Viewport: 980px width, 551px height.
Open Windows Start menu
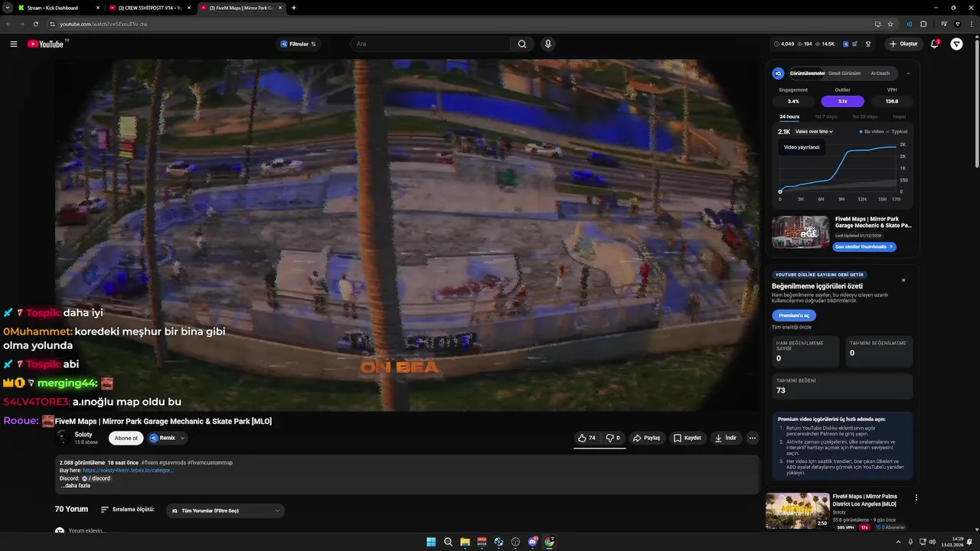tap(431, 542)
